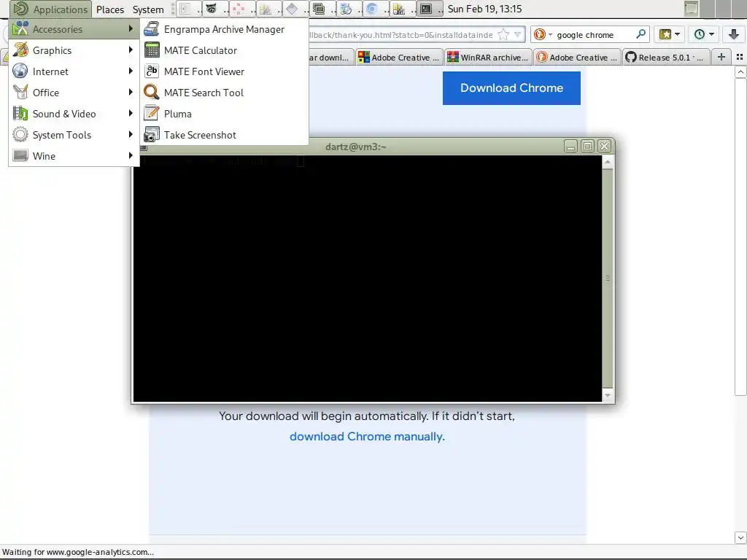Launch Take Screenshot utility
This screenshot has height=560, width=747.
[225, 135]
